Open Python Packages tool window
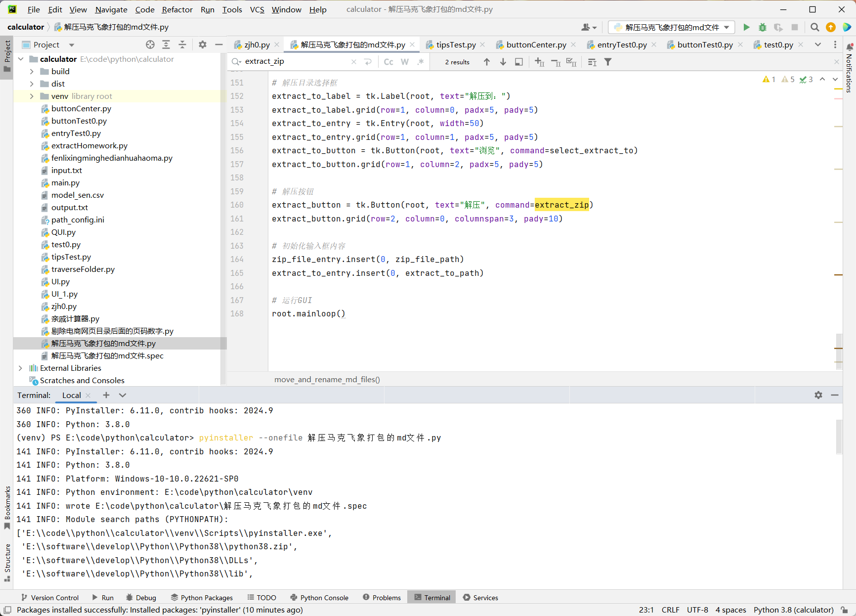Image resolution: width=856 pixels, height=616 pixels. click(202, 598)
